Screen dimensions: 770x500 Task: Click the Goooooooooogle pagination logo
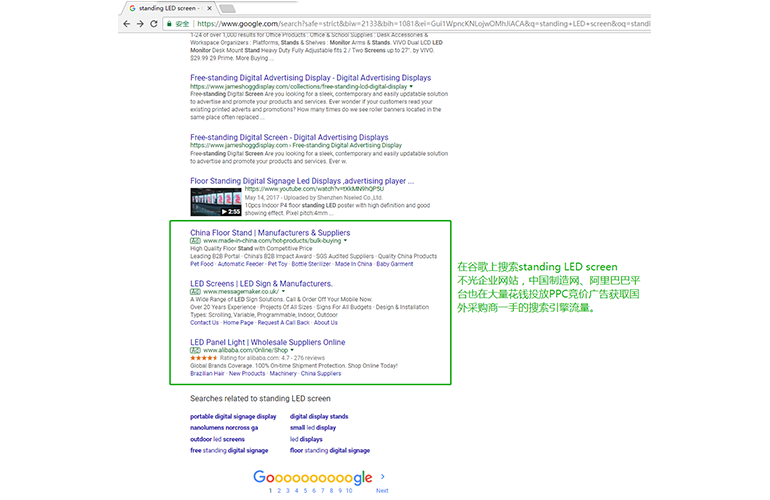coord(313,477)
